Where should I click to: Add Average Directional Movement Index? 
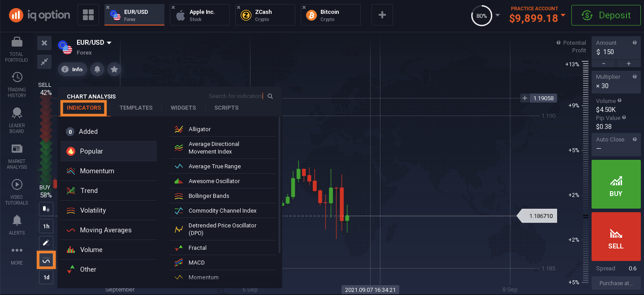point(223,148)
